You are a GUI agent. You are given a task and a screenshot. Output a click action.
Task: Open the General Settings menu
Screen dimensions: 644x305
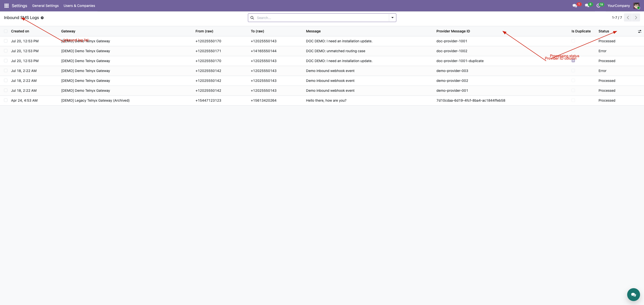[x=45, y=6]
